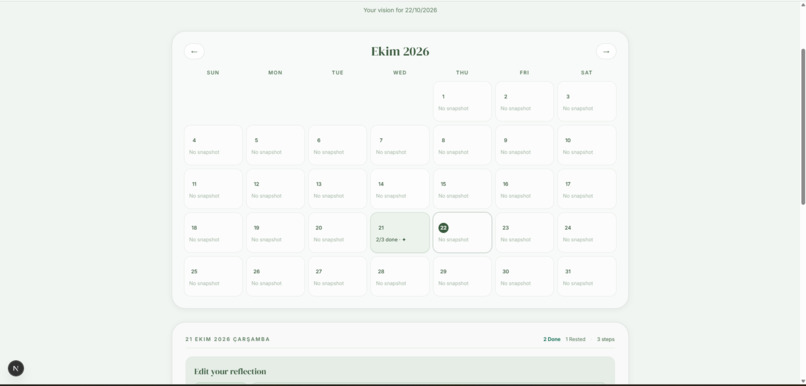The height and width of the screenshot is (386, 806).
Task: Open calendar day 29
Action: [x=462, y=276]
